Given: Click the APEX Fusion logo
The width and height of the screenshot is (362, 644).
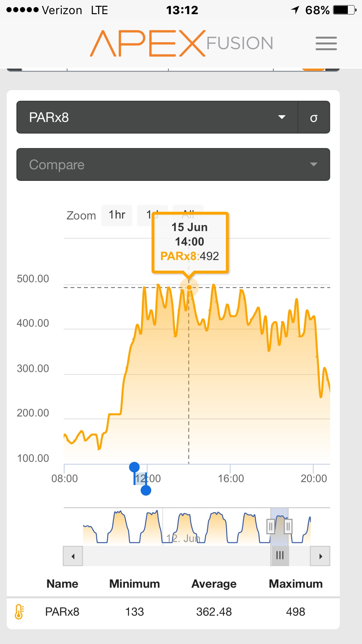Looking at the screenshot, I should (x=181, y=43).
